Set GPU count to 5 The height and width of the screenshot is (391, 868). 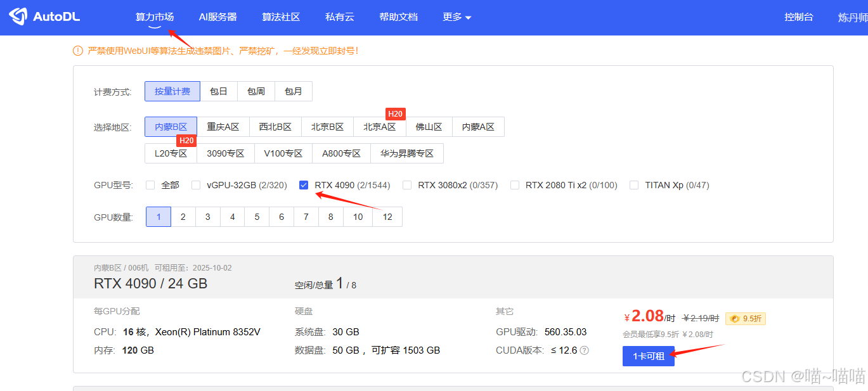tap(257, 217)
